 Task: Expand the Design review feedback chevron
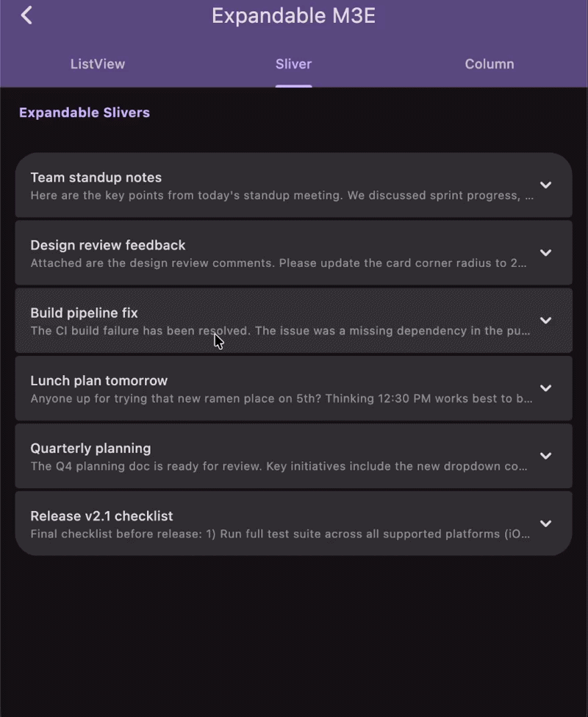coord(546,253)
